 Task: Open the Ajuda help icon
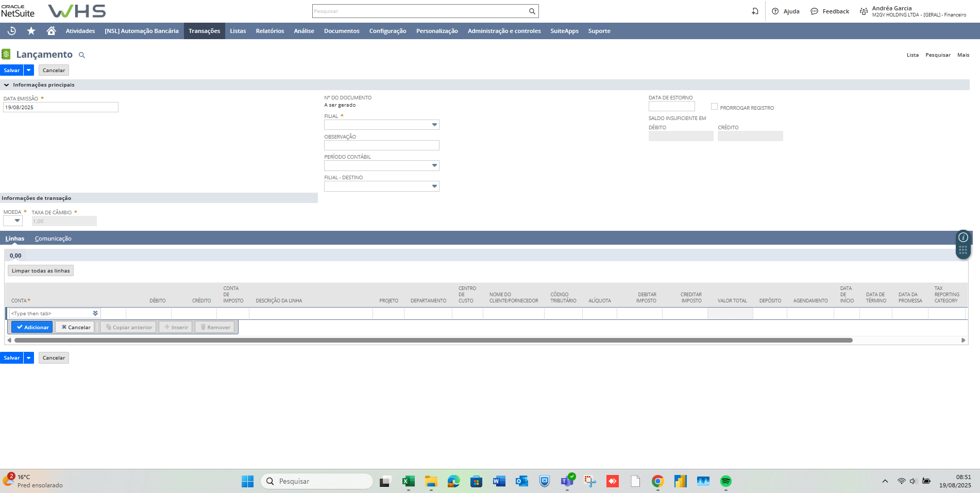pyautogui.click(x=775, y=11)
